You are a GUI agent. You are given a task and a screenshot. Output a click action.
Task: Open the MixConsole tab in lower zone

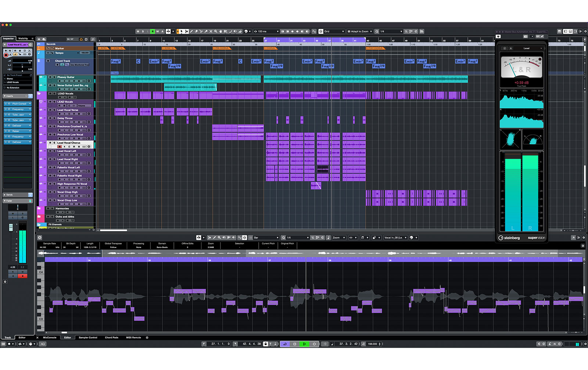pyautogui.click(x=50, y=337)
